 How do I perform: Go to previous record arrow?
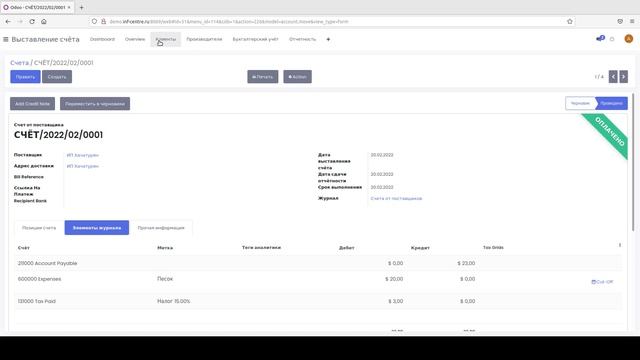[613, 76]
